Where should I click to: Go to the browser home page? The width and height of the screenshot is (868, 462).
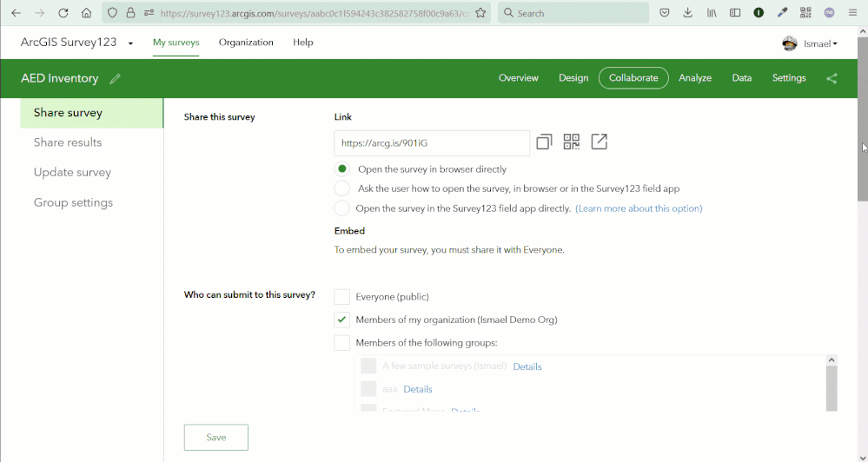tap(86, 13)
